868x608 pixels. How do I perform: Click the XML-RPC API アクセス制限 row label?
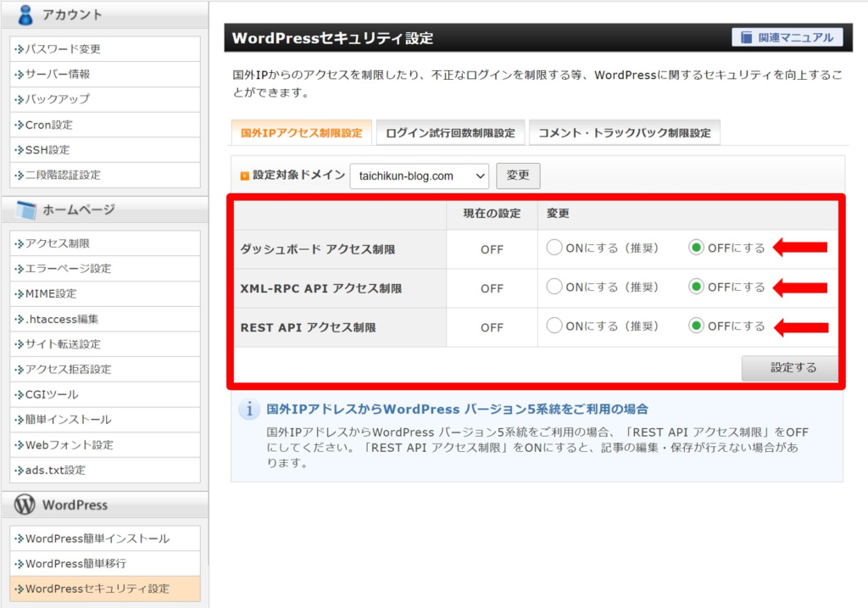321,288
